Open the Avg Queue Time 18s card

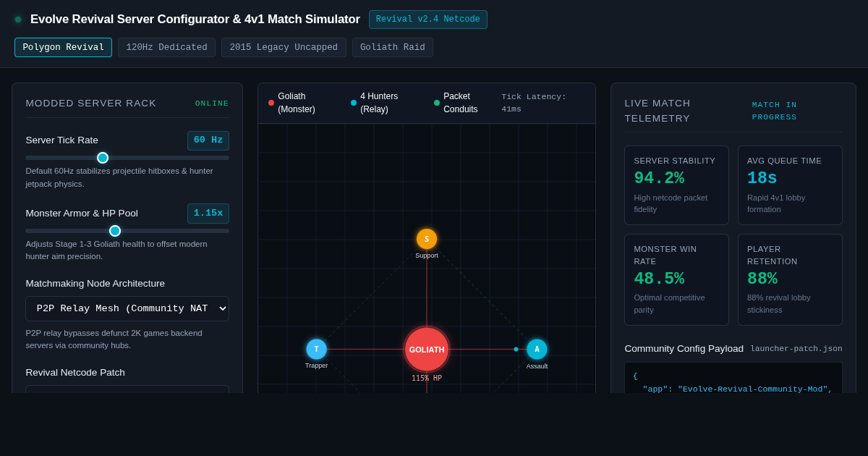790,185
